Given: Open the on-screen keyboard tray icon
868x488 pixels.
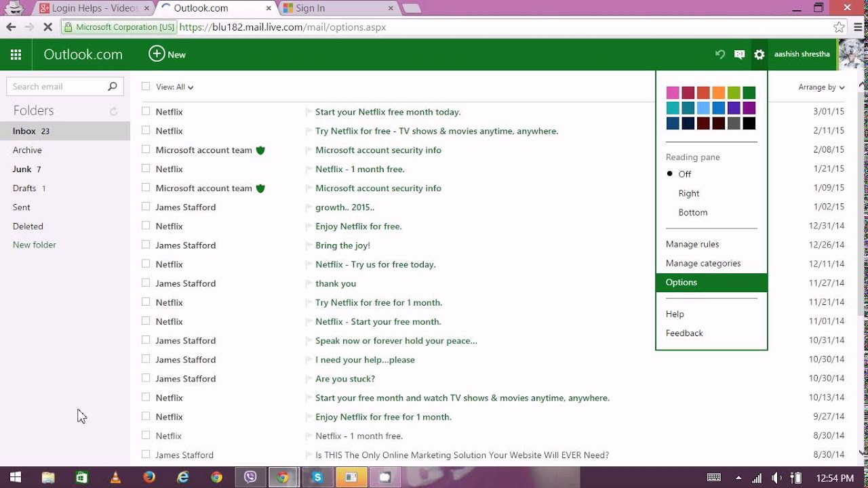Looking at the screenshot, I should pos(714,478).
